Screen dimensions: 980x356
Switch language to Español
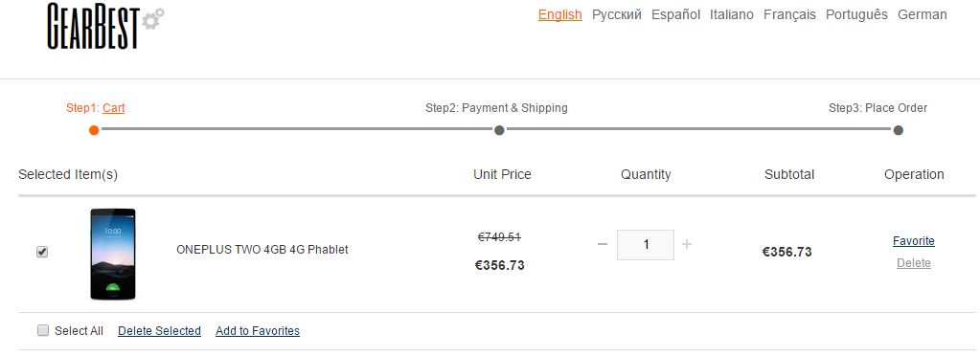[675, 14]
